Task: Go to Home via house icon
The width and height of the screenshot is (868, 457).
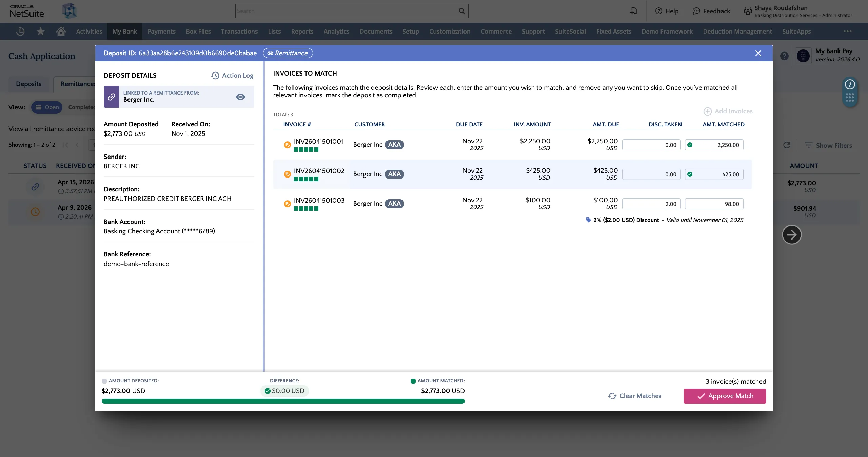Action: coord(61,31)
